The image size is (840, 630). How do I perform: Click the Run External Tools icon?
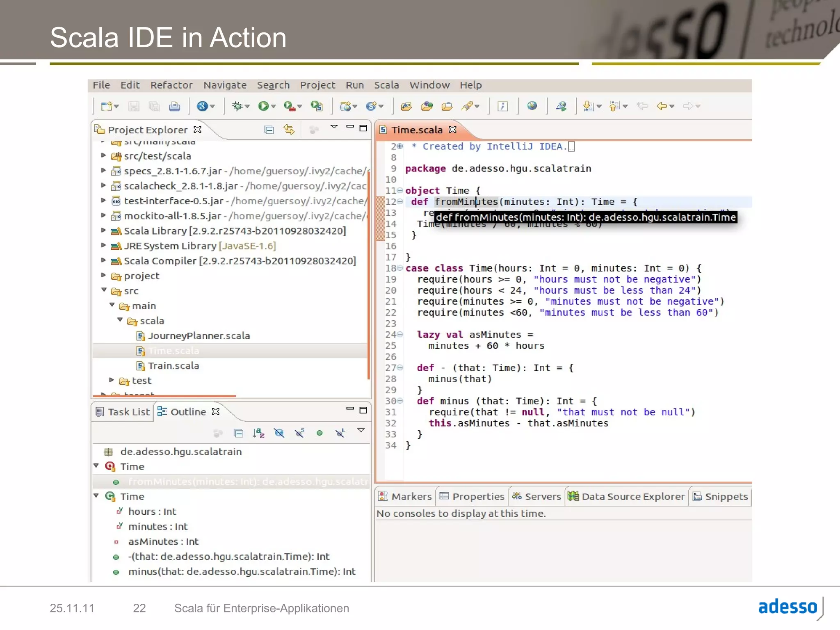pyautogui.click(x=289, y=106)
